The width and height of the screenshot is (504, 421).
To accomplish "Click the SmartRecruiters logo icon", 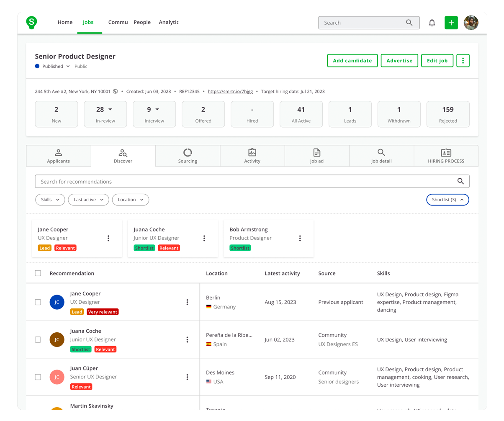I will click(31, 23).
